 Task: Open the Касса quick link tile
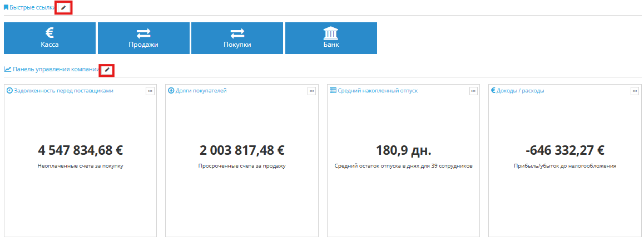[x=49, y=38]
